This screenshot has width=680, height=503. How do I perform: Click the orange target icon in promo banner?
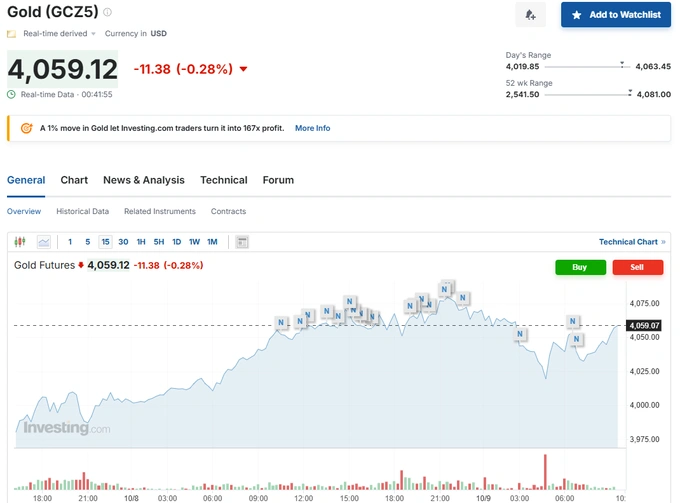(x=26, y=128)
